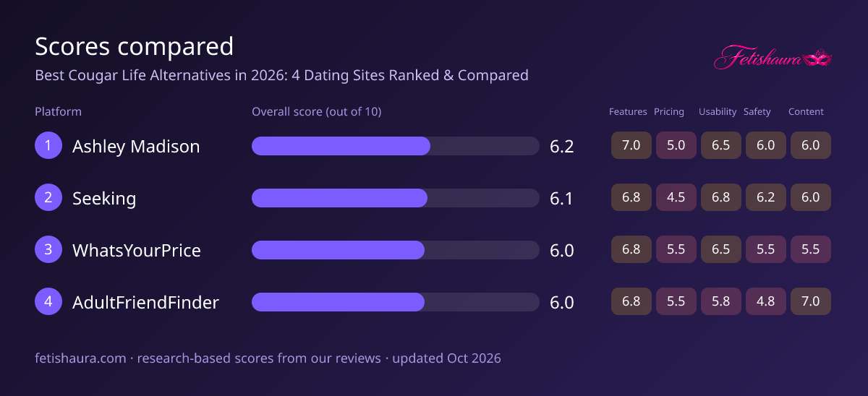Select Ashley Madison's Usability score 6.5

(721, 145)
